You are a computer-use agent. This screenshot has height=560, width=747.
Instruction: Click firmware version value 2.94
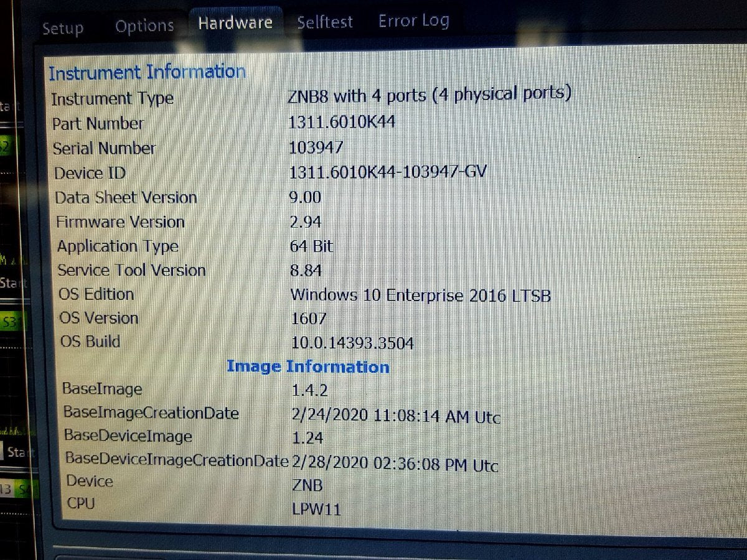pos(306,222)
